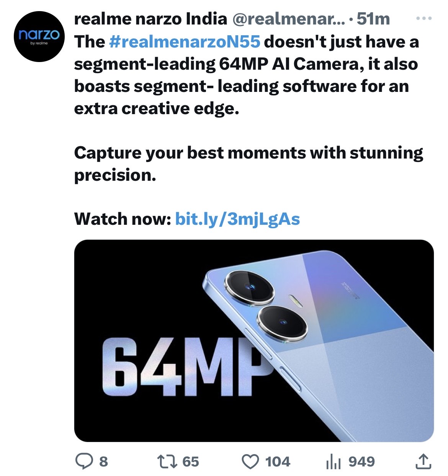Follow the bit.ly/3mjLgAs link
This screenshot has height=476, width=448.
pyautogui.click(x=237, y=219)
